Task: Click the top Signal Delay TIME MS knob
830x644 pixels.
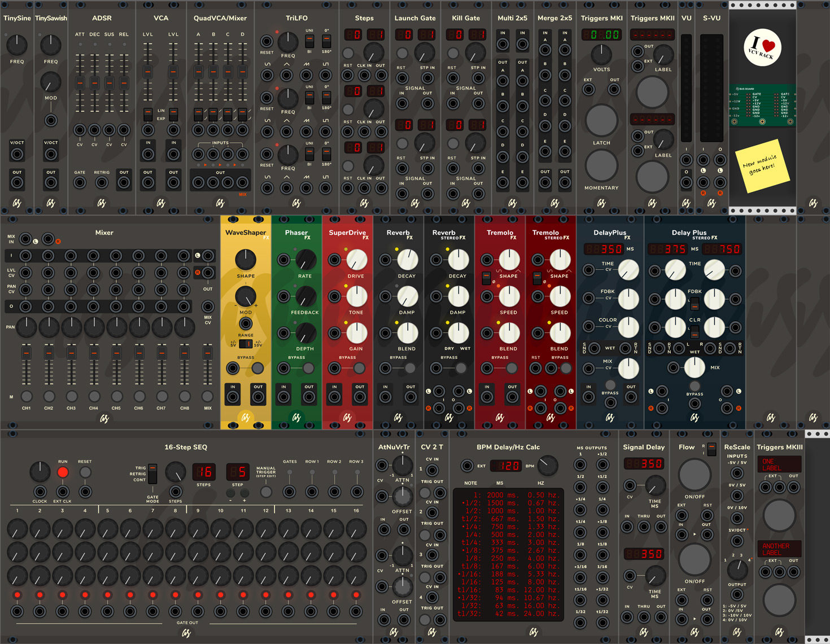Action: (655, 485)
